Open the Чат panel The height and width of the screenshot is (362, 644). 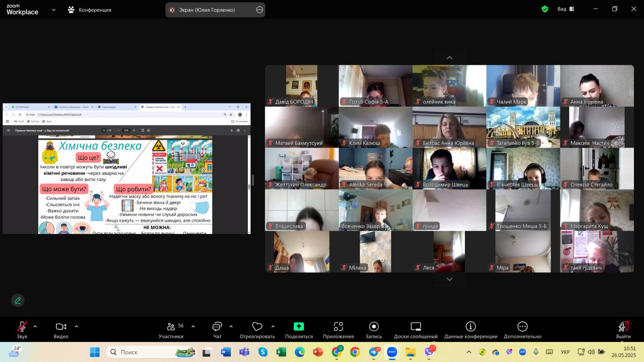(217, 330)
